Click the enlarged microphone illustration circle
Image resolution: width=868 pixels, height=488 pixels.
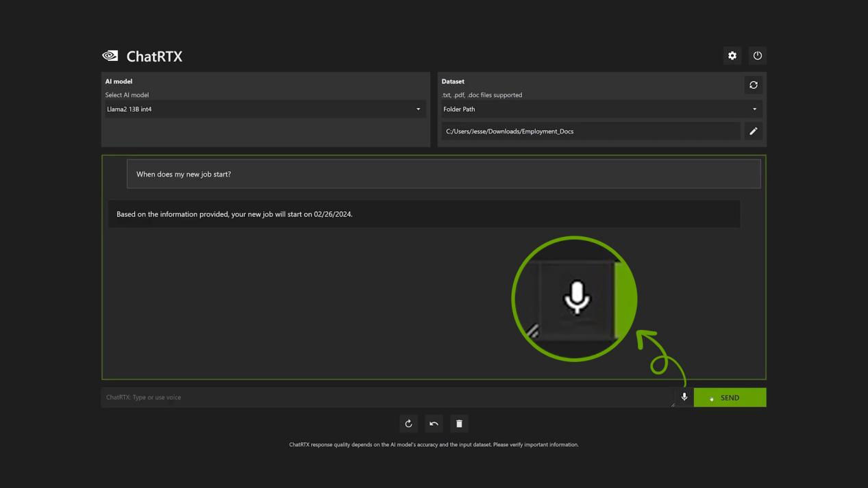574,298
